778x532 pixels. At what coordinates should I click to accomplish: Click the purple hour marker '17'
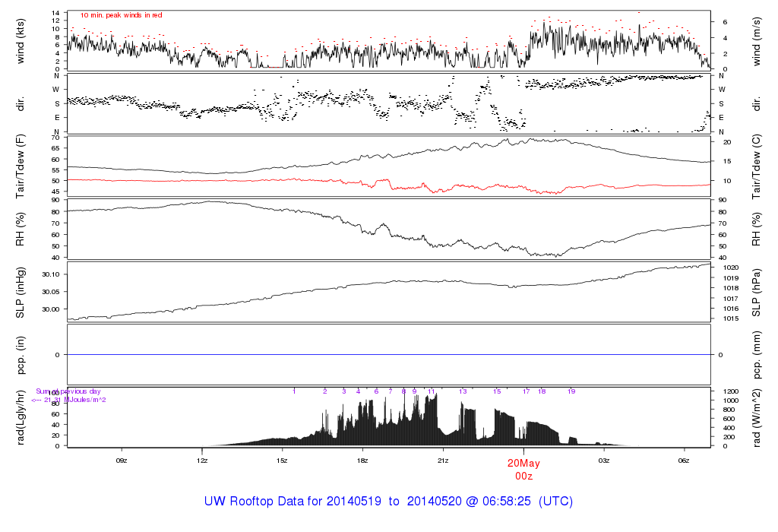coord(527,391)
